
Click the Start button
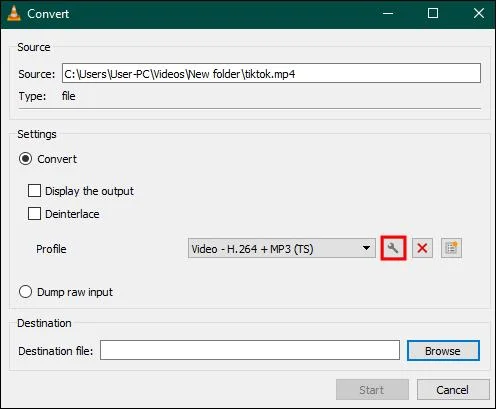tap(372, 390)
